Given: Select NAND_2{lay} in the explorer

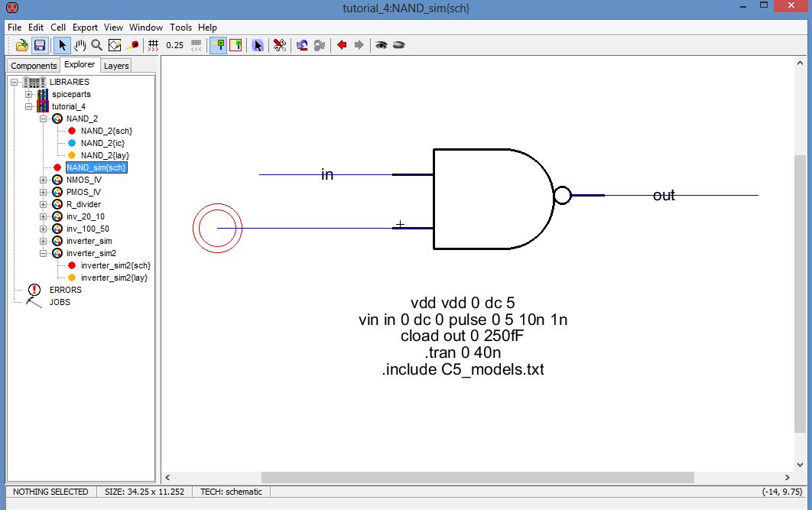Looking at the screenshot, I should [x=105, y=155].
